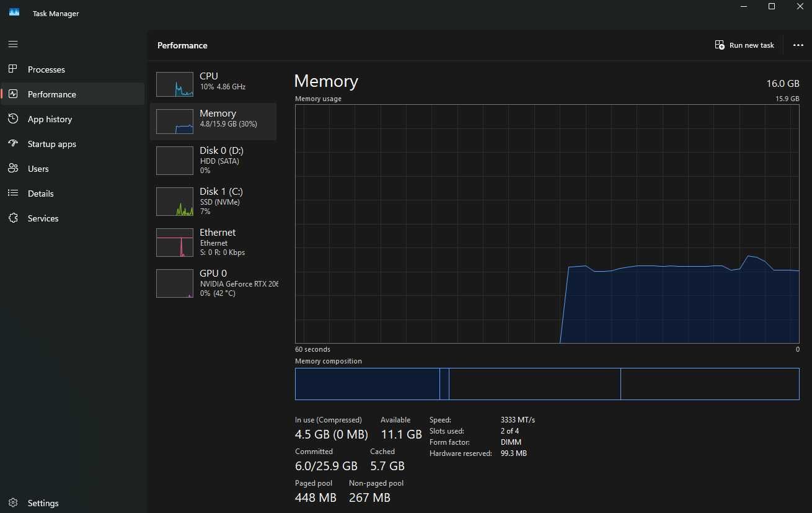This screenshot has height=513, width=812.
Task: Click the Services puzzle icon
Action: point(13,218)
